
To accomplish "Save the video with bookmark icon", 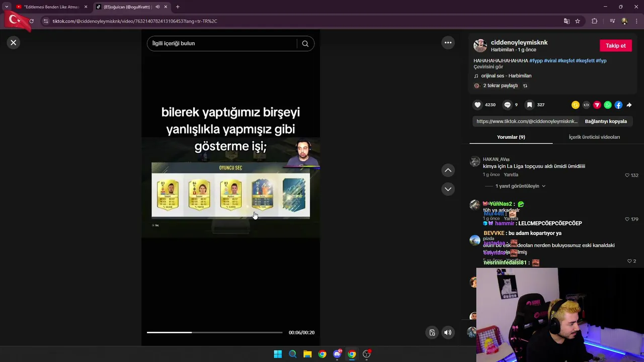I will point(529,105).
